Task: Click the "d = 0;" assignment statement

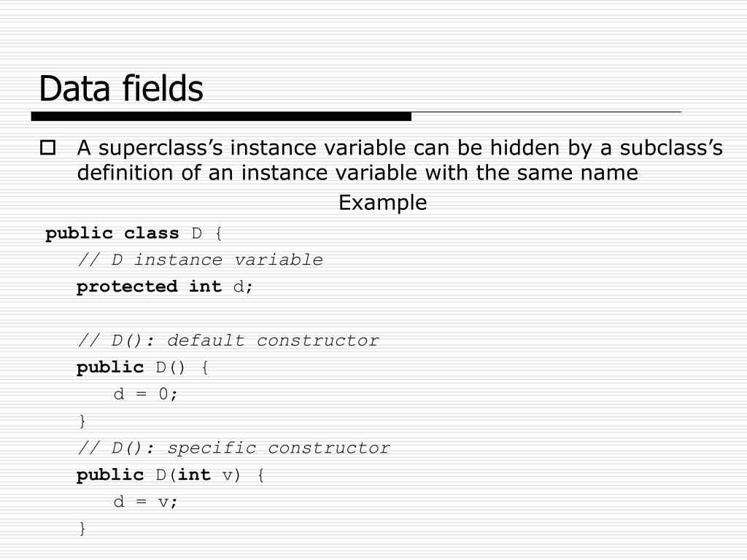Action: coord(145,394)
